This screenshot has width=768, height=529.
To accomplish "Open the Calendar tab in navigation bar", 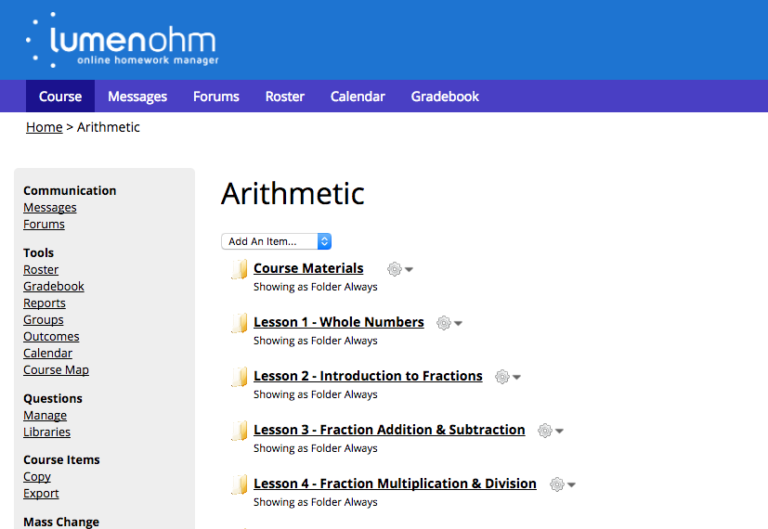I will pos(358,96).
